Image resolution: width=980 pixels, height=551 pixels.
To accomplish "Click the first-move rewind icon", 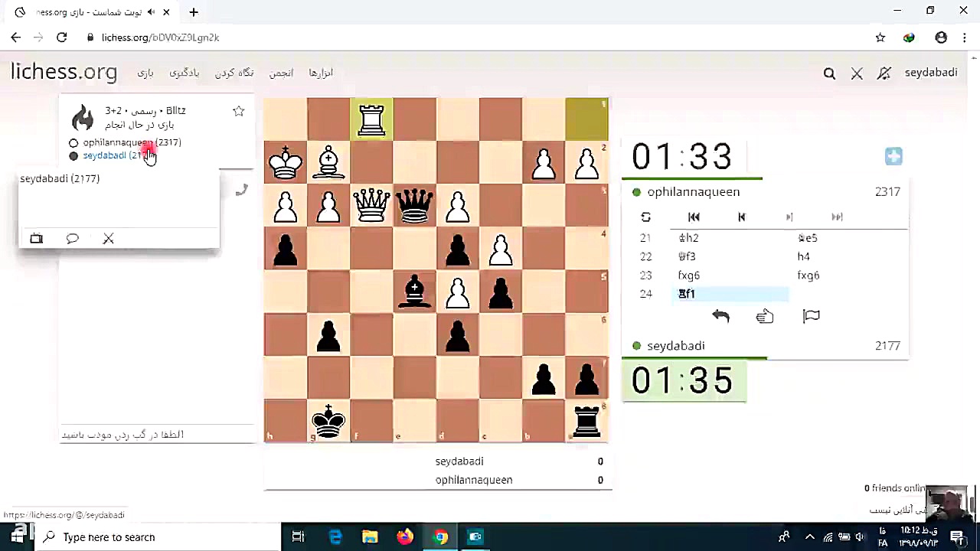I will 694,217.
